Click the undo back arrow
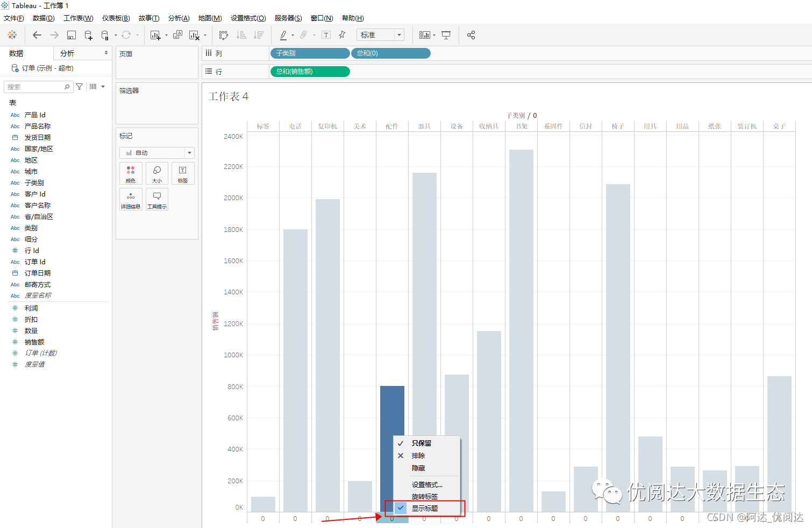The width and height of the screenshot is (812, 528). [37, 35]
